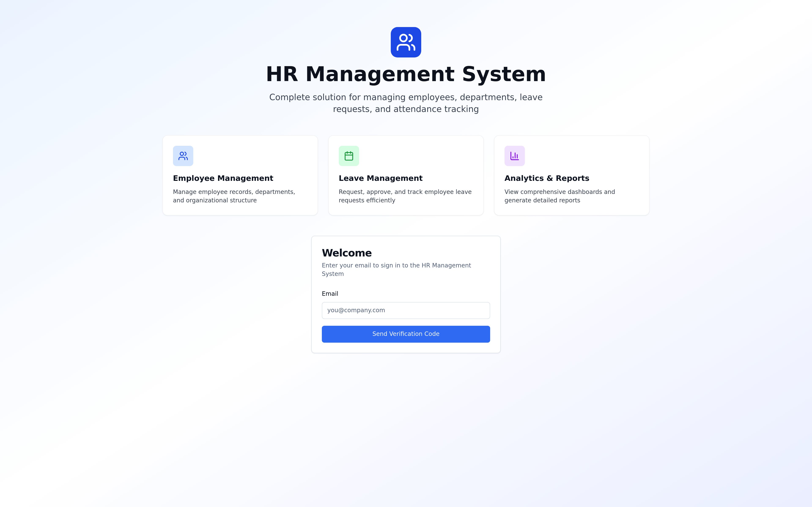Screen dimensions: 812x507
Task: Click the Welcome heading in sign-in card
Action: point(347,253)
